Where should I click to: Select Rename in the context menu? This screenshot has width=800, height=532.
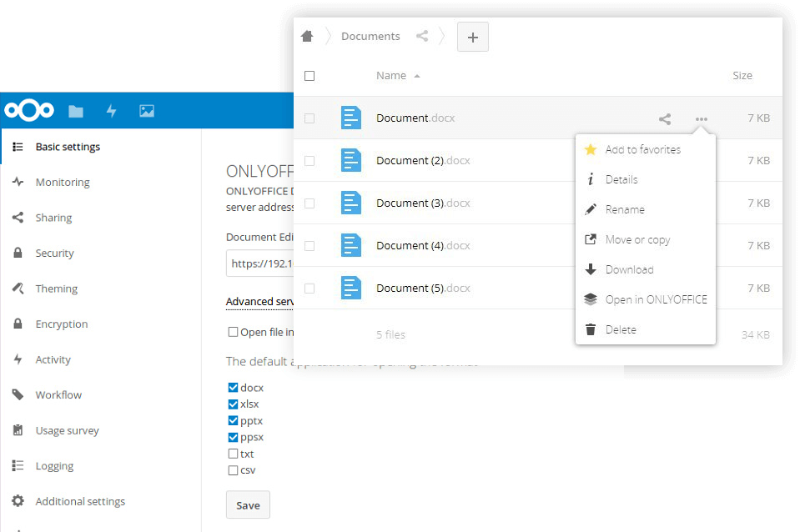(624, 209)
